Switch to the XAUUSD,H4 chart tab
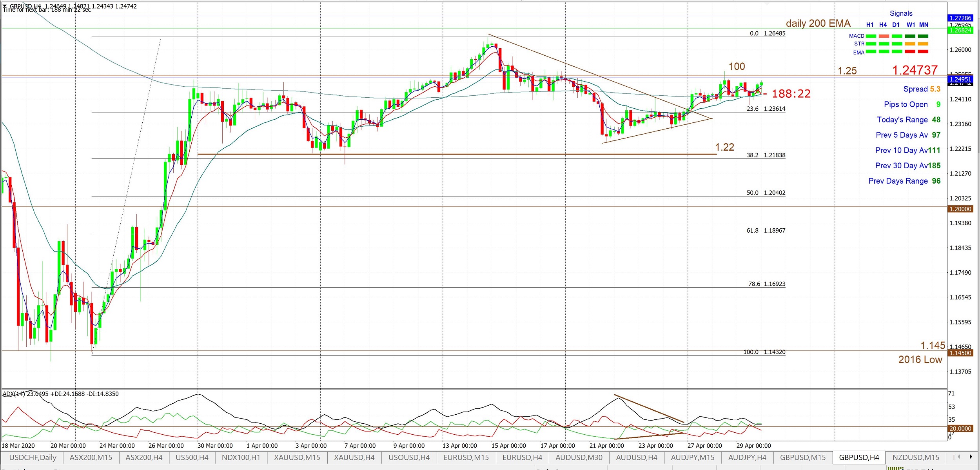980x470 pixels. (x=354, y=457)
